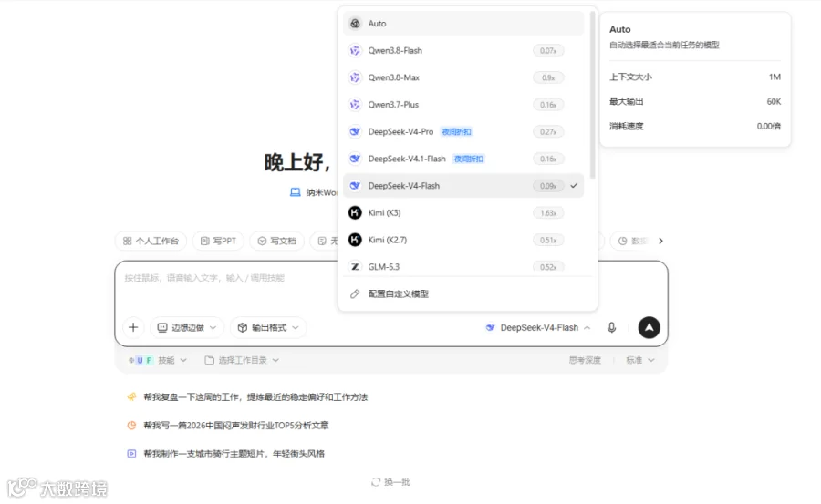Click the Qwen3.7-Plus logo icon
Image resolution: width=821 pixels, height=504 pixels.
click(x=355, y=105)
